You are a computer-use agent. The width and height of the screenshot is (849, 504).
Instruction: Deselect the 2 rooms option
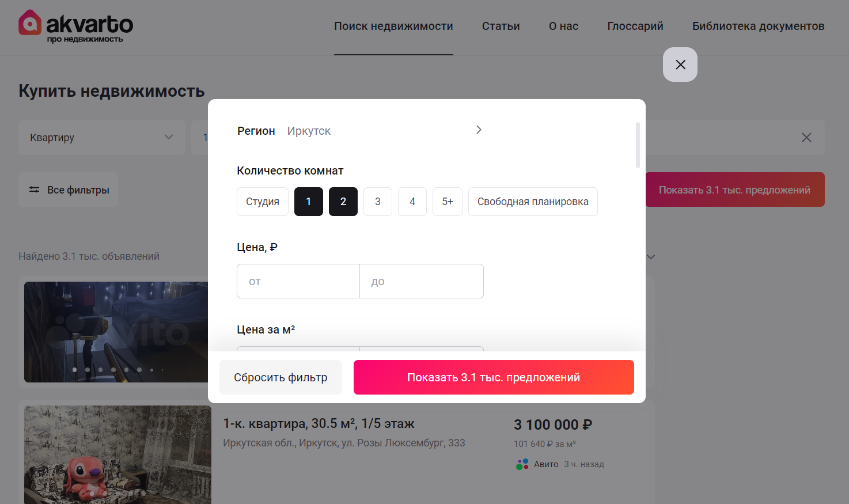(x=343, y=202)
